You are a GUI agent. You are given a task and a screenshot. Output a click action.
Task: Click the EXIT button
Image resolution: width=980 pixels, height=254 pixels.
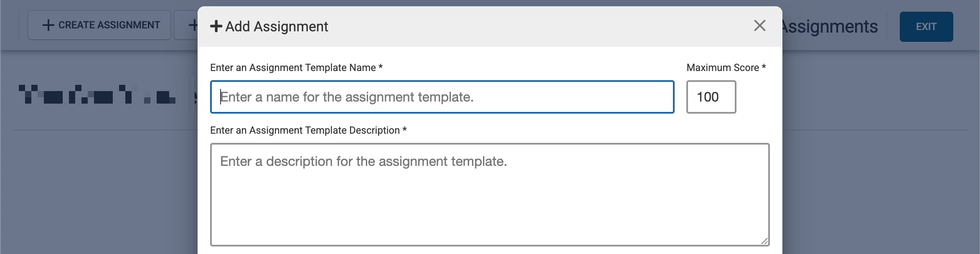[x=926, y=27]
